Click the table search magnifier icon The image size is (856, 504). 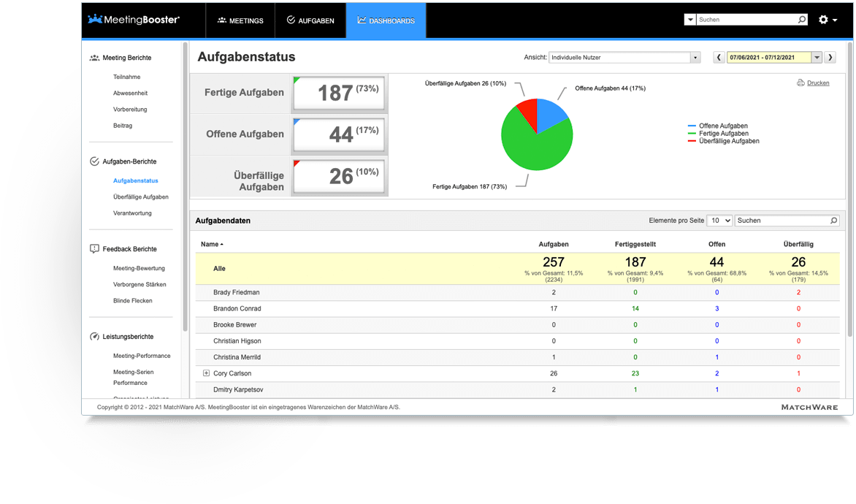(x=833, y=221)
